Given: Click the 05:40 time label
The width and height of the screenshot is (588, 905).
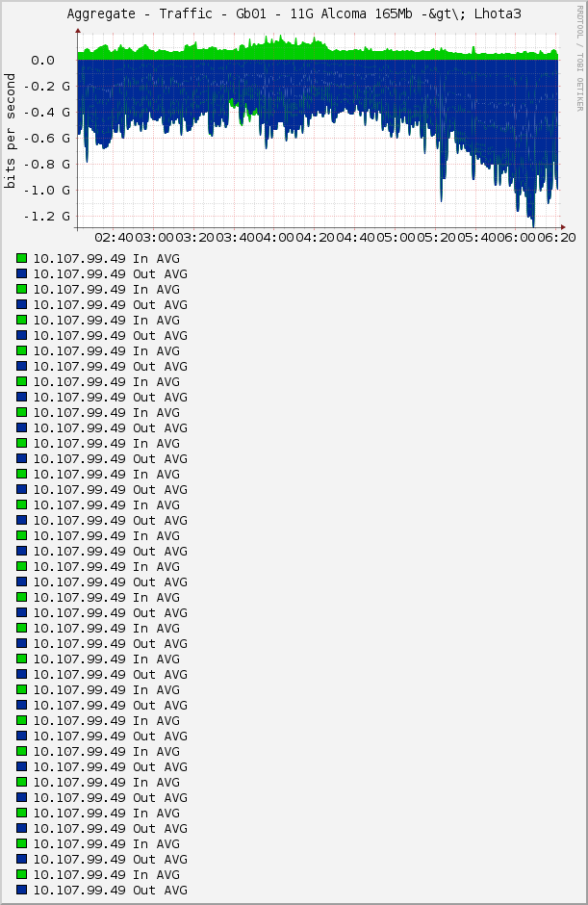Looking at the screenshot, I should [x=476, y=238].
